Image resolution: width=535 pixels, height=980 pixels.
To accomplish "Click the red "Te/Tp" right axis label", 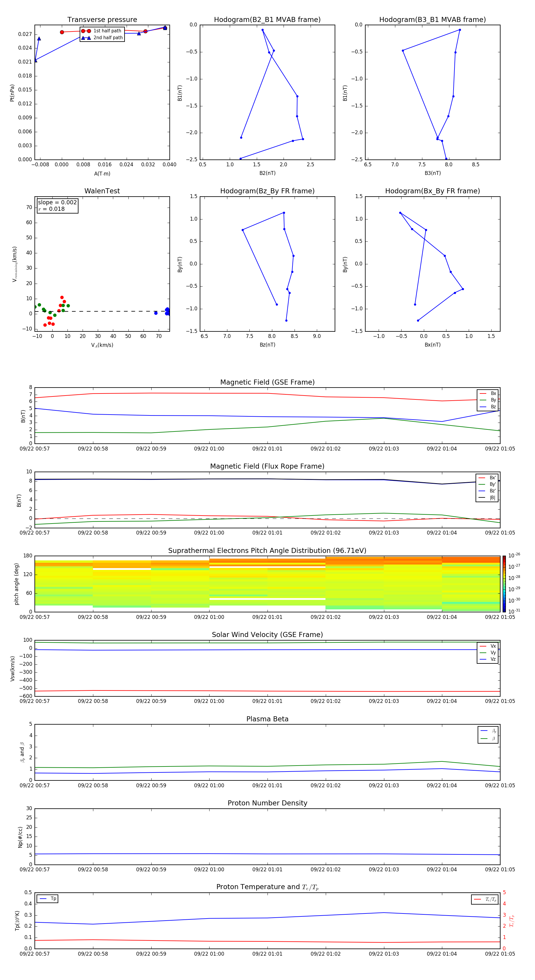I will click(x=512, y=921).
